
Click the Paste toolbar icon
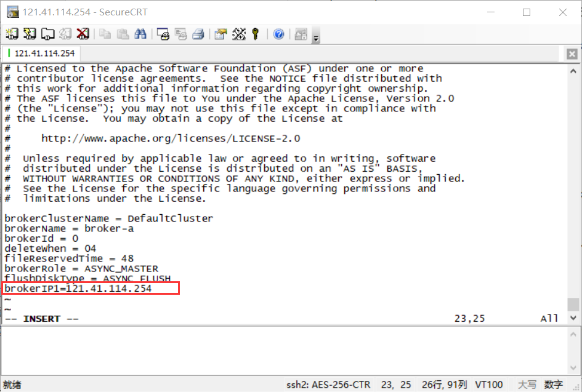(x=123, y=34)
